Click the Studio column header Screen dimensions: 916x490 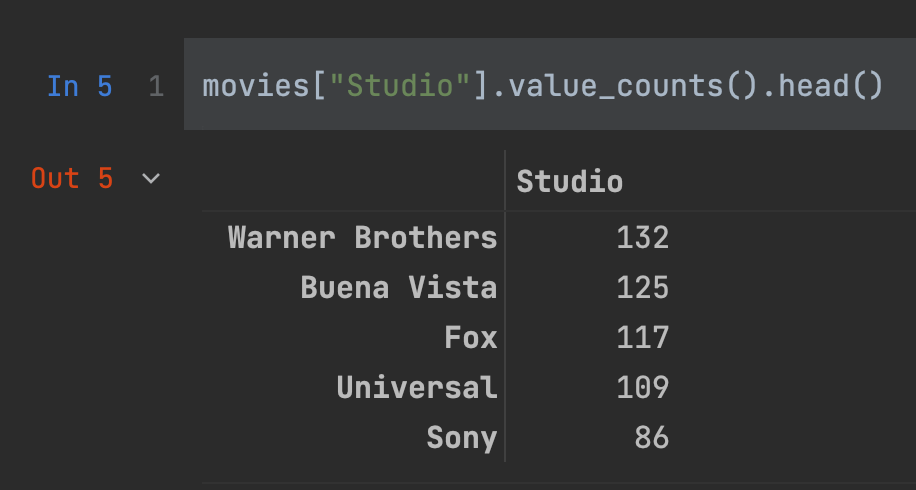point(570,182)
